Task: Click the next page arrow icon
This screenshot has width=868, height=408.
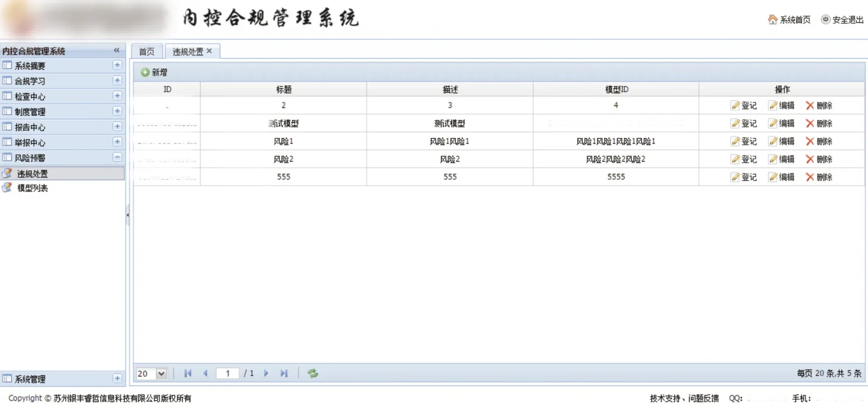Action: pos(266,374)
